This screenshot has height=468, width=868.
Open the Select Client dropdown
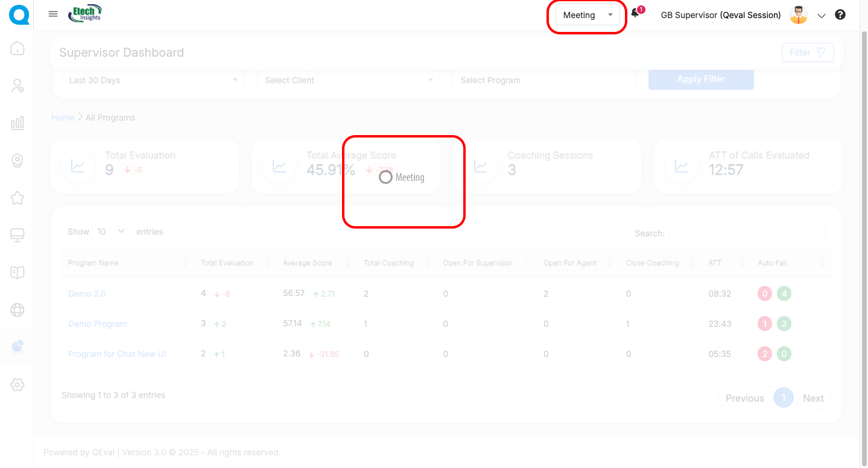coord(349,80)
